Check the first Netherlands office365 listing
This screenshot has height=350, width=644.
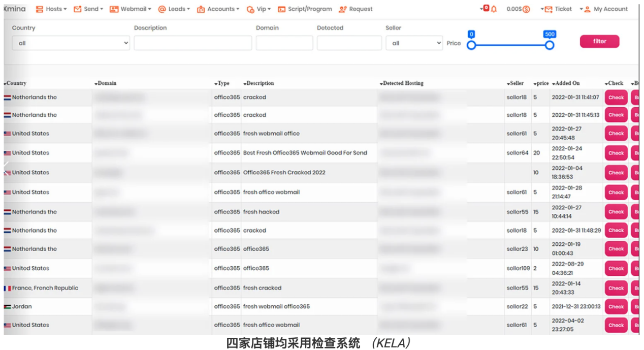click(x=616, y=97)
